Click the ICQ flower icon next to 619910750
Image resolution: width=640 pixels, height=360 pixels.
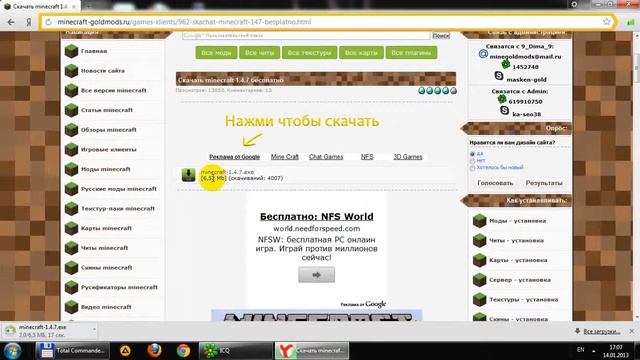[x=502, y=99]
